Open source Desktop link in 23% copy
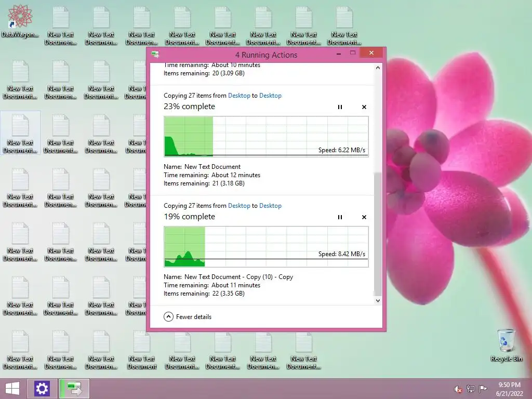The height and width of the screenshot is (399, 532). [239, 96]
